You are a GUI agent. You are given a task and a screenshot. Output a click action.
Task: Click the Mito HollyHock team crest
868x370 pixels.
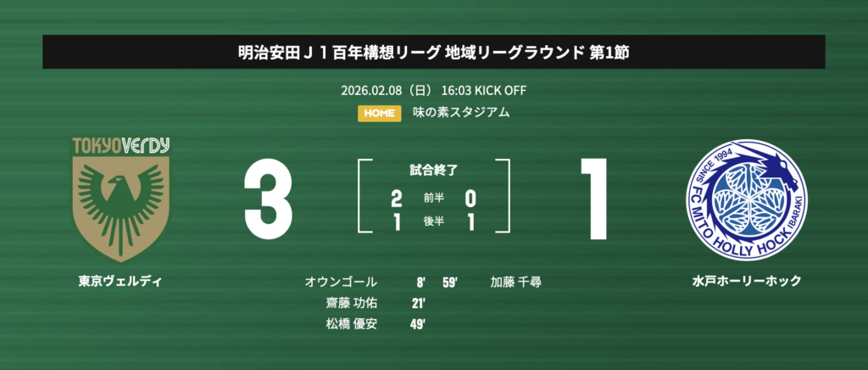point(747,200)
